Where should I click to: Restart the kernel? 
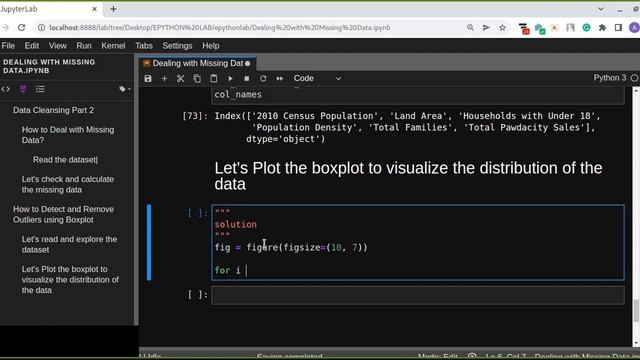(x=263, y=78)
